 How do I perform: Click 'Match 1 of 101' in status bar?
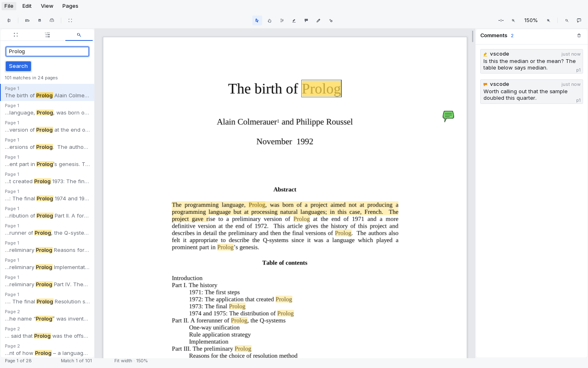[x=76, y=361]
